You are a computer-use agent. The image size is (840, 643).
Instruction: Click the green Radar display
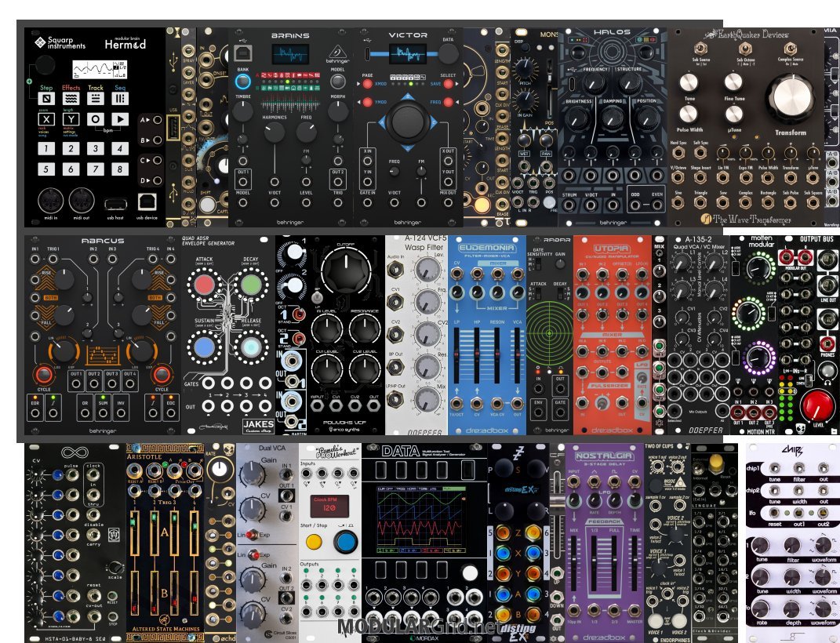550,333
